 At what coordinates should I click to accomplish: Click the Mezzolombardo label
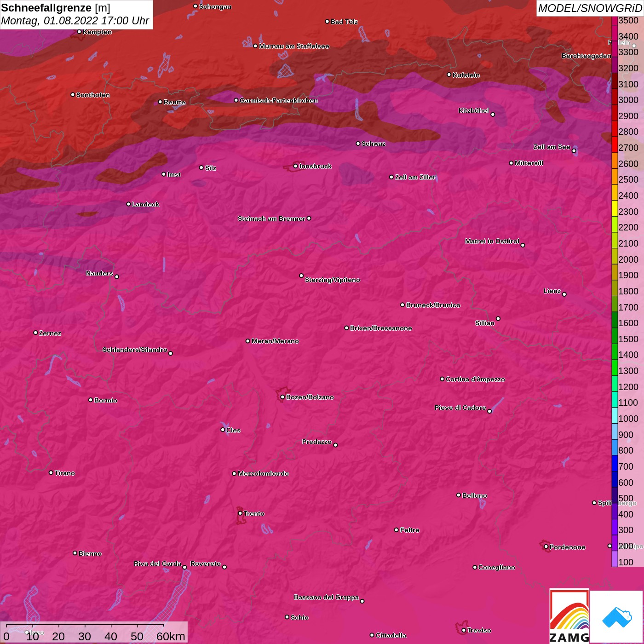(263, 473)
